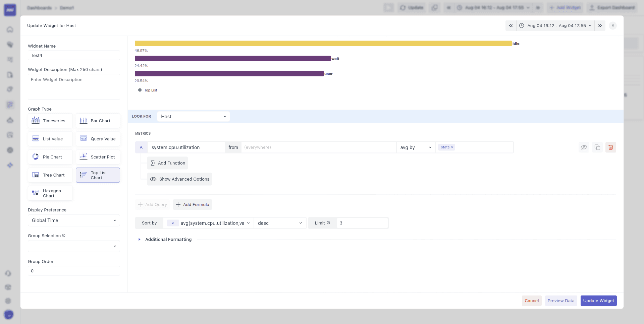
Task: Open the Look For Host selector
Action: (x=193, y=116)
